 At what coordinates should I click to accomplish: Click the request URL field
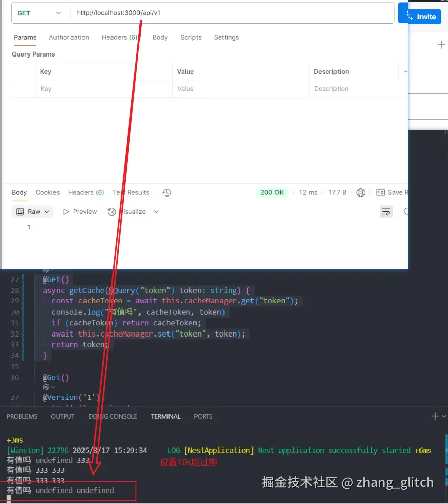[232, 13]
